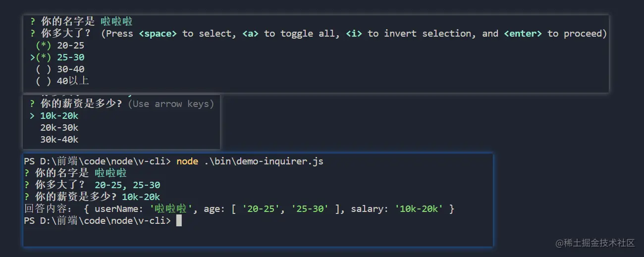Click the <space> key hint
This screenshot has width=644, height=257.
[158, 33]
